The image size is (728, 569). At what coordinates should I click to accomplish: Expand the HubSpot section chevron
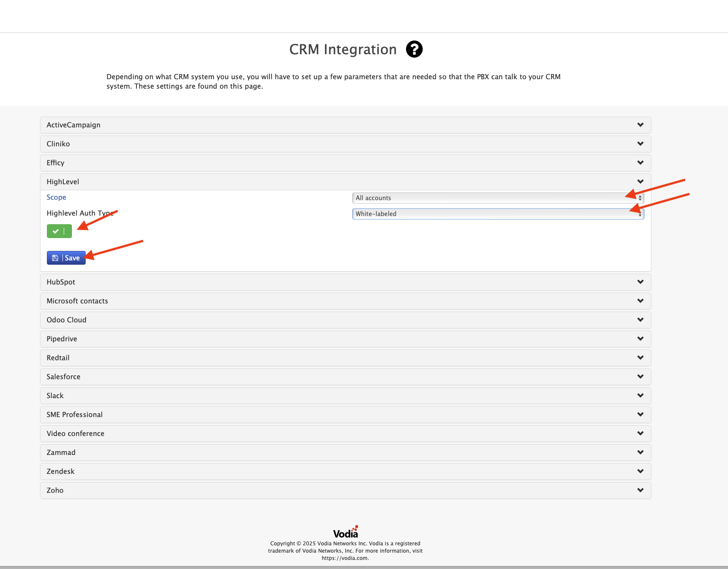click(640, 282)
